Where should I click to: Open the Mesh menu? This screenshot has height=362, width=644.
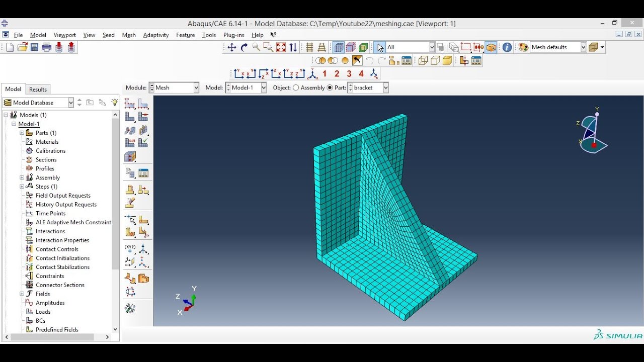tap(129, 35)
